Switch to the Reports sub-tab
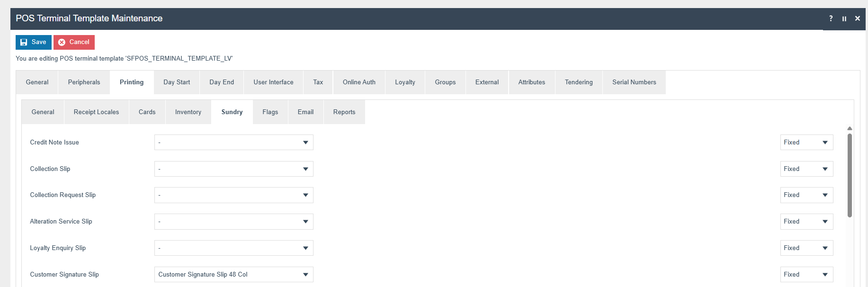This screenshot has height=287, width=868. pos(344,112)
